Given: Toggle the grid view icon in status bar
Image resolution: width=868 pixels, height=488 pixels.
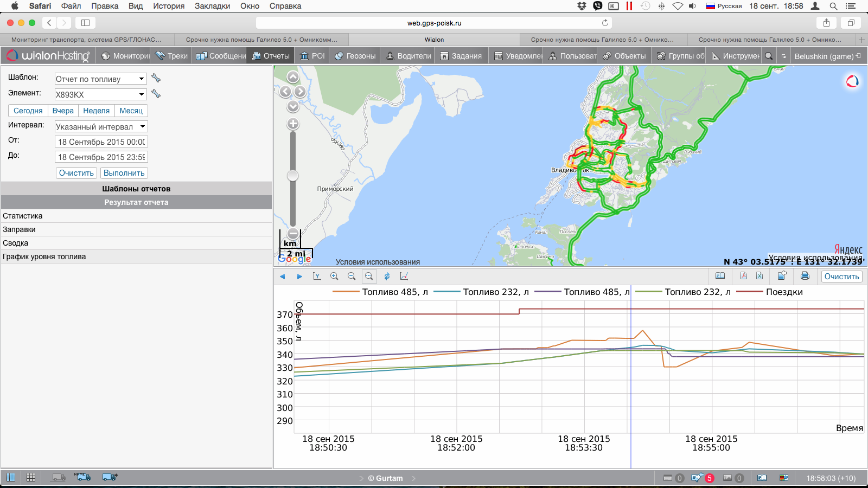Looking at the screenshot, I should coord(31,478).
